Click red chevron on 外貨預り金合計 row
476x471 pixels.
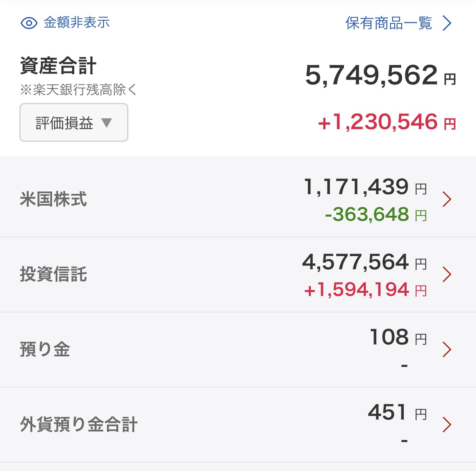coord(447,425)
